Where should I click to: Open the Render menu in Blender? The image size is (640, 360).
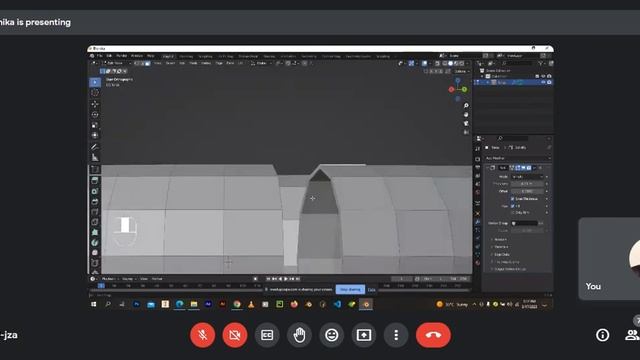tap(122, 56)
